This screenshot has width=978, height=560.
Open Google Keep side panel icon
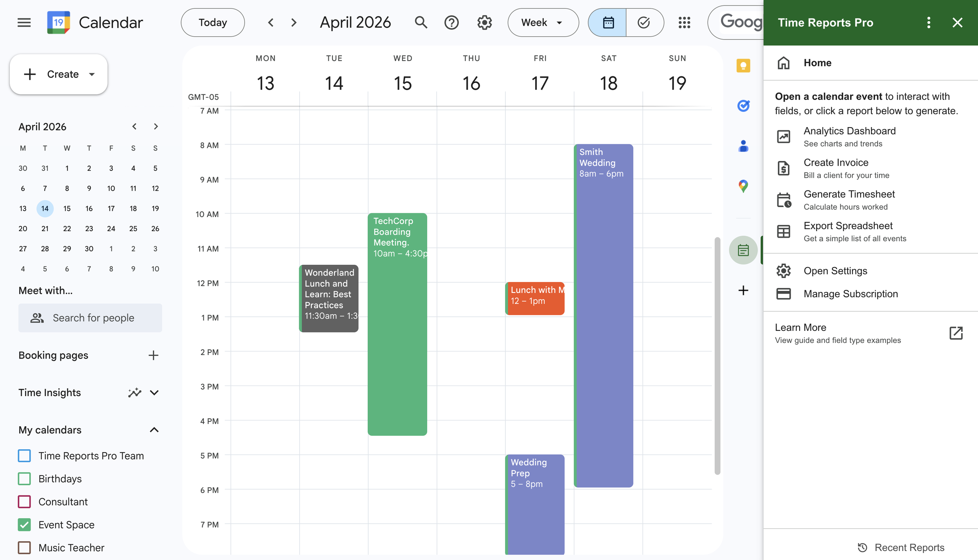[743, 65]
